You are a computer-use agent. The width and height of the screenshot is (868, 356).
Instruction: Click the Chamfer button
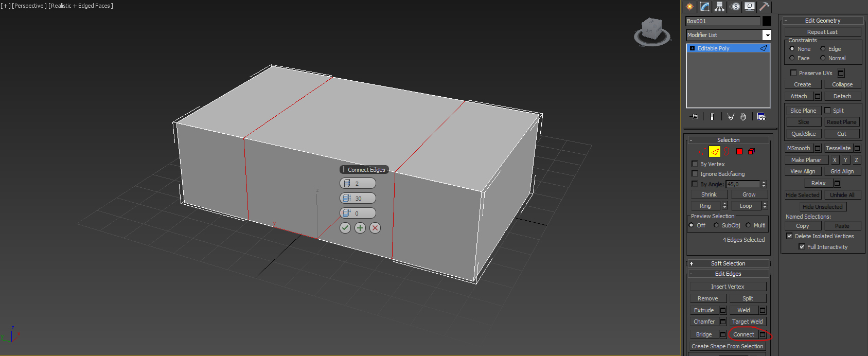coord(704,322)
